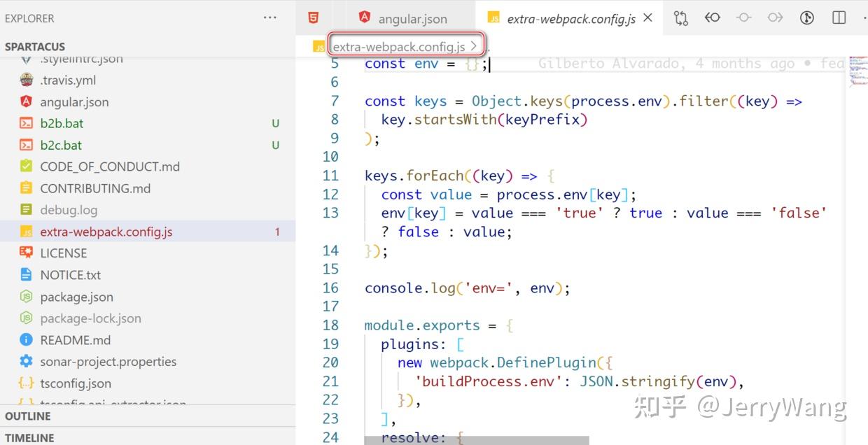Select the previous change navigation icon
The image size is (868, 445).
coord(713,17)
